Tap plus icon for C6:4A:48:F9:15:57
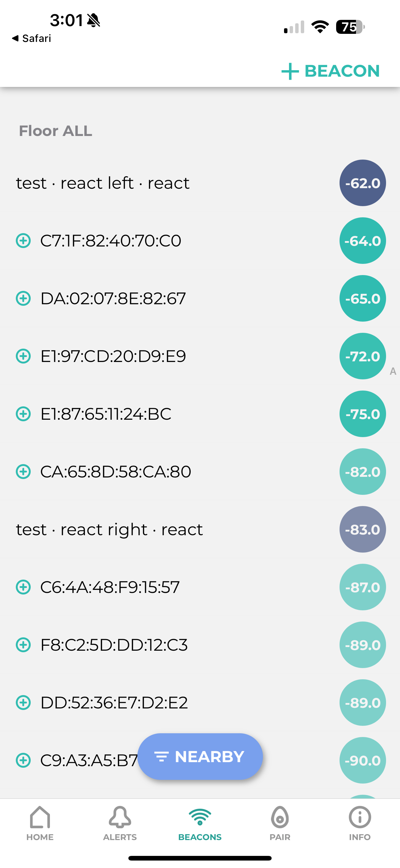Screen dimensions: 400x868 23,587
